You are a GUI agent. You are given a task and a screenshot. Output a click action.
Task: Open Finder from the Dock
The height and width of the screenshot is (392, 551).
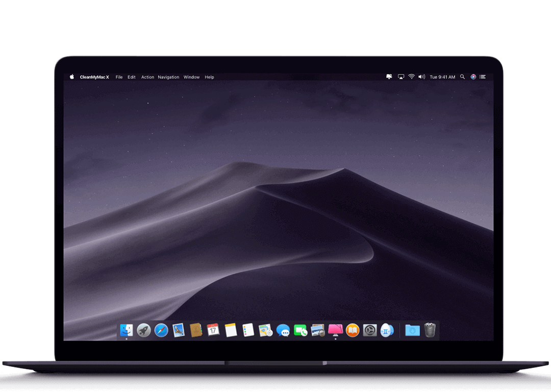[x=126, y=330]
